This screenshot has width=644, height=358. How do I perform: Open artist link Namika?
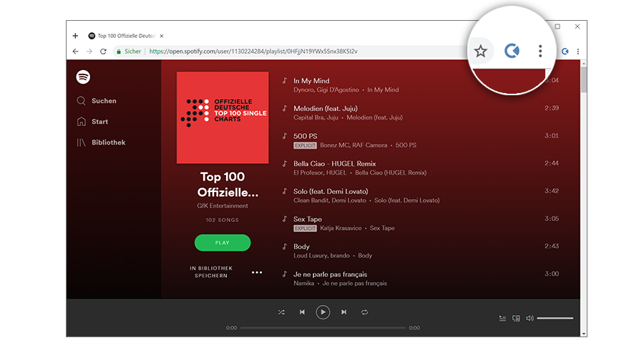tap(304, 284)
